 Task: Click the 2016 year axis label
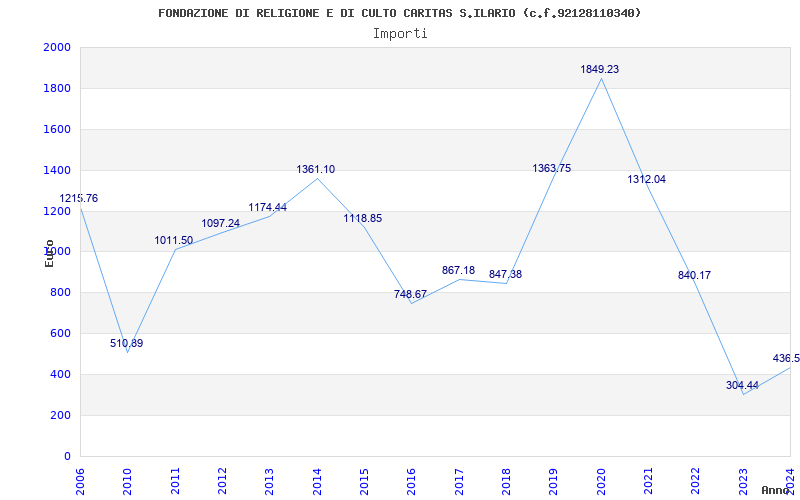[x=412, y=481]
